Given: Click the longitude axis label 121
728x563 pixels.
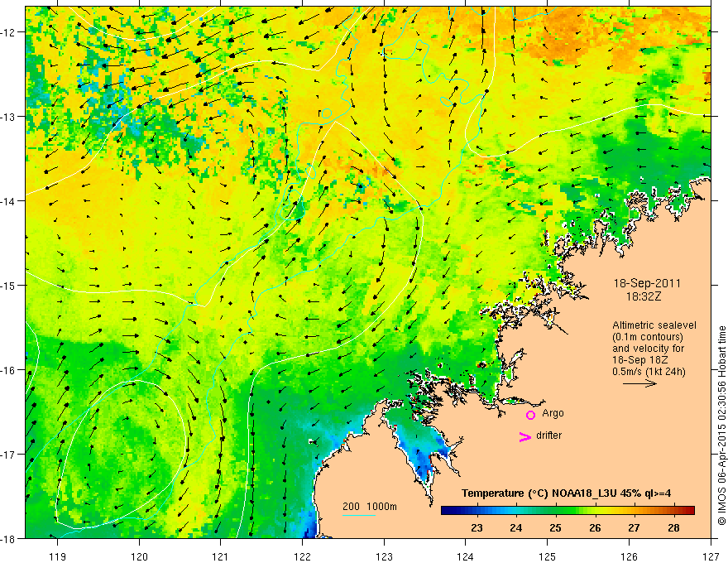Looking at the screenshot, I should (x=221, y=556).
